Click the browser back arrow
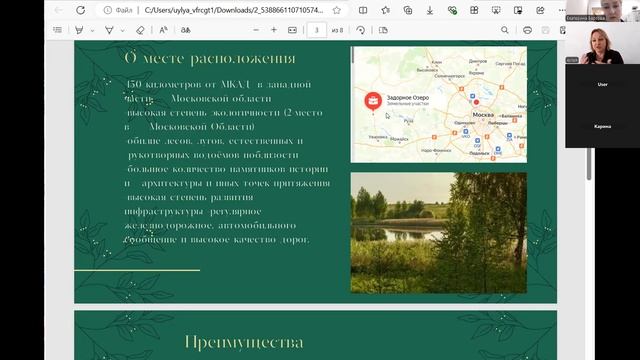This screenshot has height=360, width=640. tap(59, 10)
